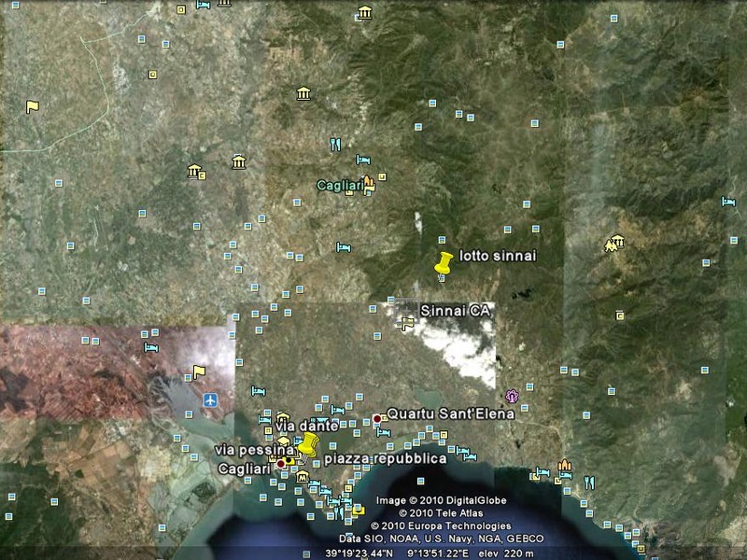Viewport: 747px width, 560px height.
Task: Click the fork-and-knife icon at bottom right
Action: (x=588, y=482)
